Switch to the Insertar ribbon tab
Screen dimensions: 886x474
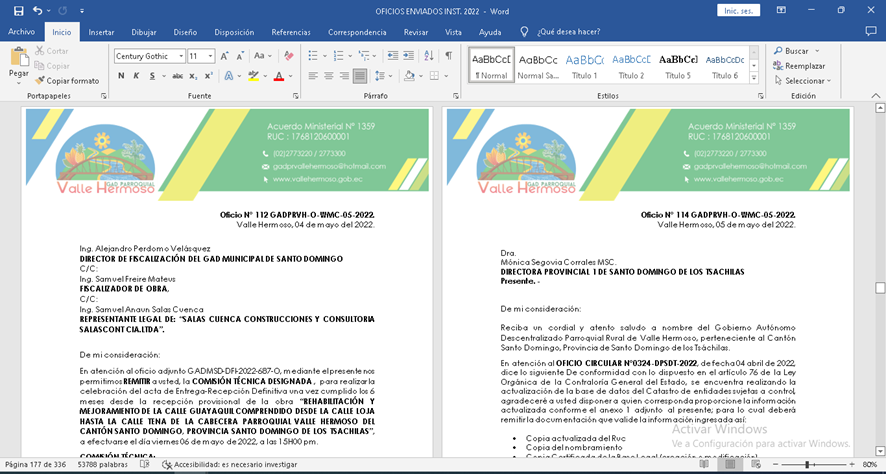coord(101,32)
